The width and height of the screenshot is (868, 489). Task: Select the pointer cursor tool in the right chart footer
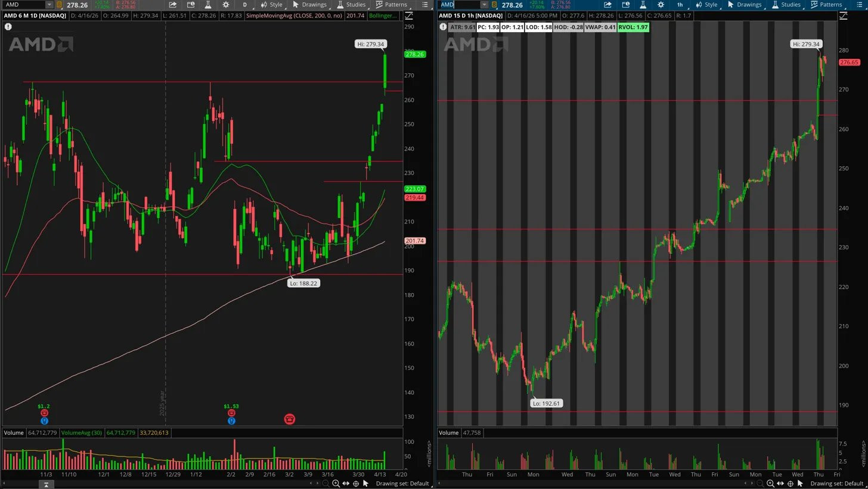click(800, 484)
